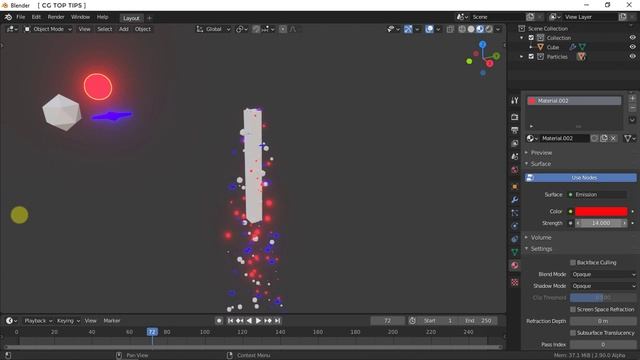The width and height of the screenshot is (640, 360).
Task: Open the Shadow Mode dropdown
Action: pos(603,286)
